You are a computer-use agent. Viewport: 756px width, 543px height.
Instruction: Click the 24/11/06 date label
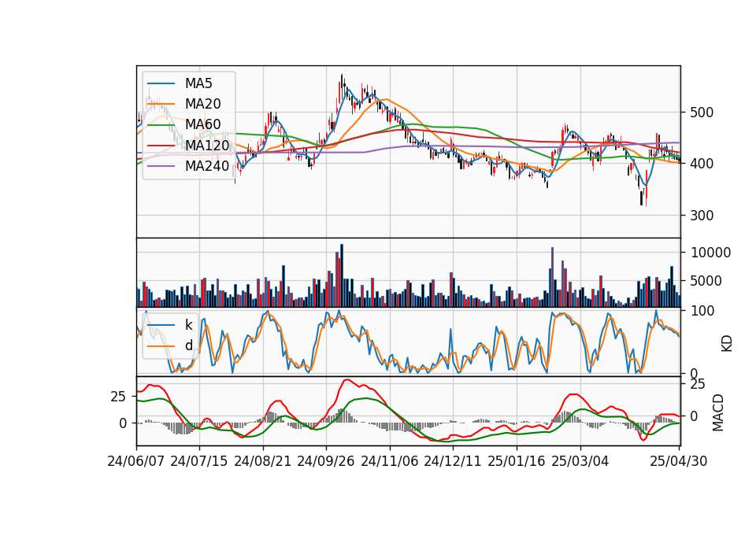pyautogui.click(x=390, y=462)
